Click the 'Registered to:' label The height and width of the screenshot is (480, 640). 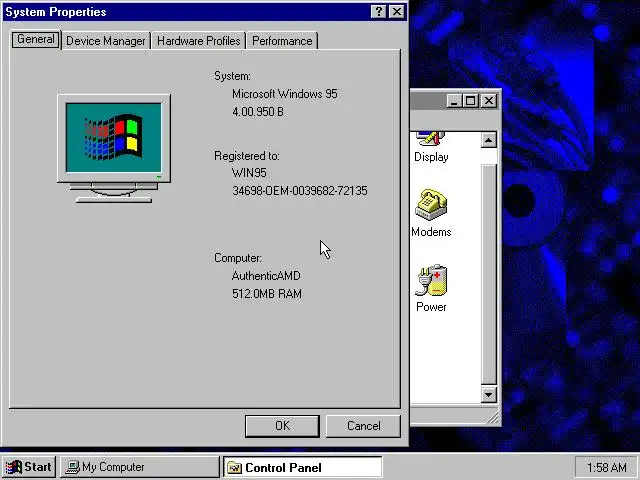[x=247, y=156]
